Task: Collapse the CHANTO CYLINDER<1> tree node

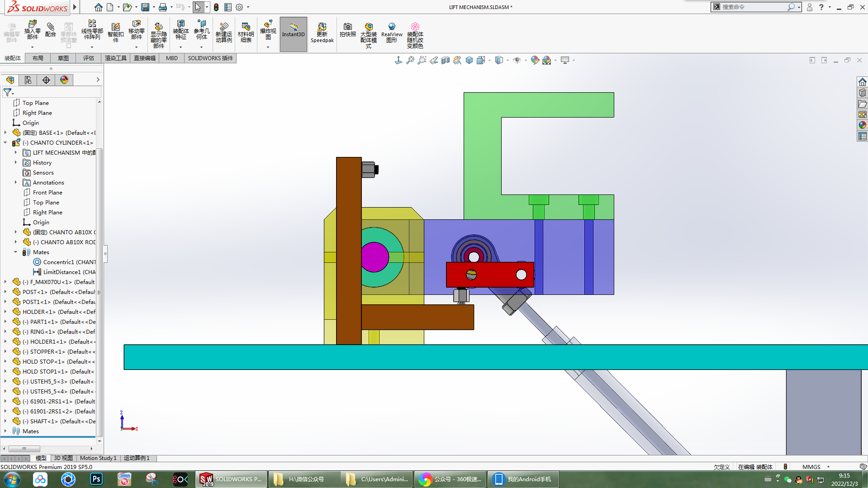Action: pos(5,142)
